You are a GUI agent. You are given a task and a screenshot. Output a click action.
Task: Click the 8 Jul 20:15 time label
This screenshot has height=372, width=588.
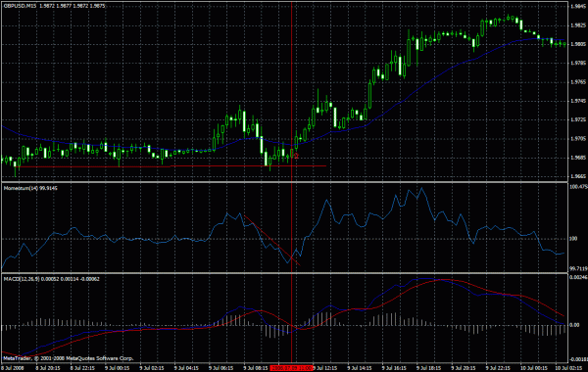coord(47,368)
